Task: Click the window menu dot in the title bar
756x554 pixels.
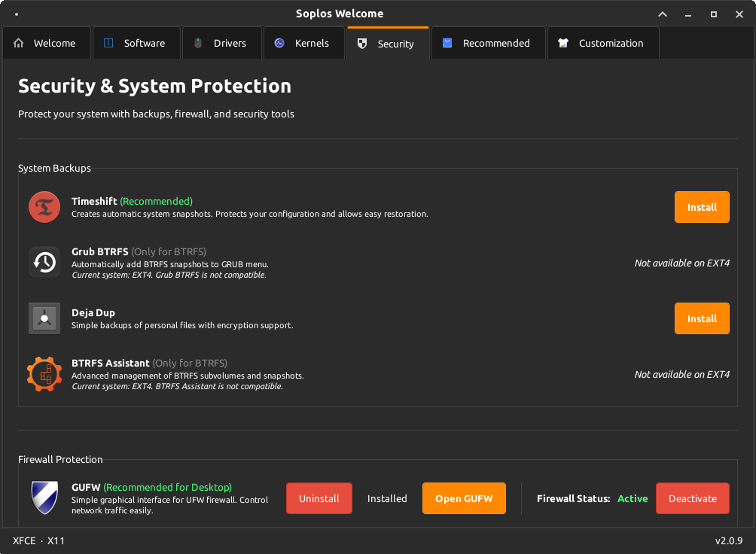Action: point(17,14)
